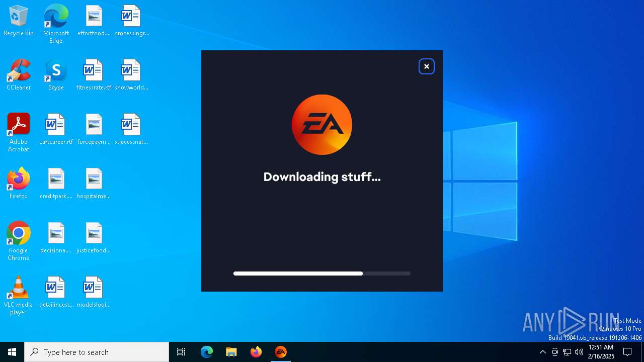The height and width of the screenshot is (362, 644).
Task: Click the download progress bar
Action: coord(322,274)
